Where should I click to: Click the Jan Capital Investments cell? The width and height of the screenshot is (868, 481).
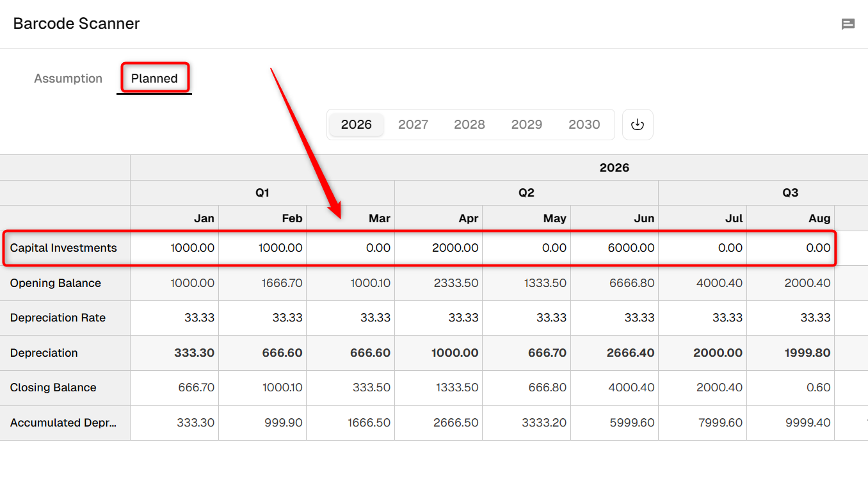click(175, 248)
